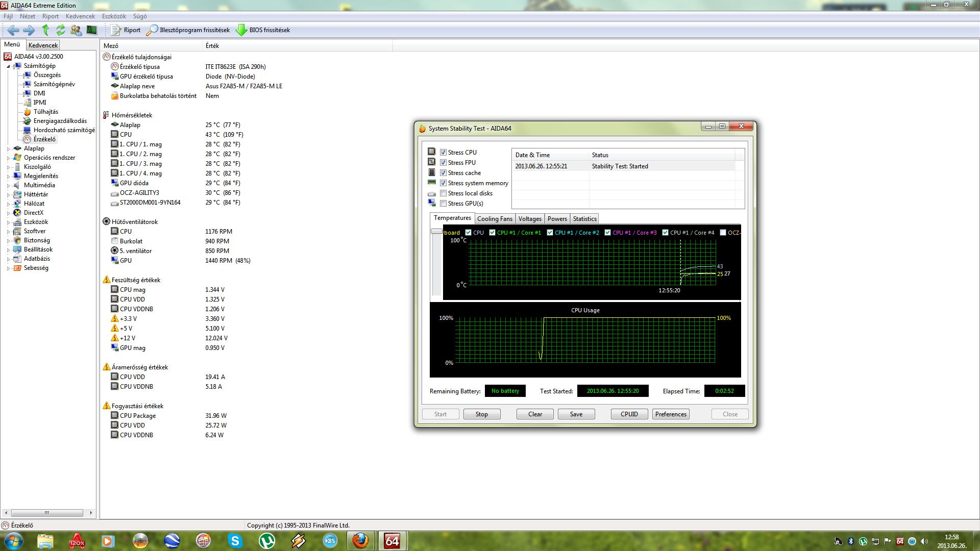Image resolution: width=980 pixels, height=551 pixels.
Task: Select the Energiagazdálkodás tree item
Action: point(60,121)
